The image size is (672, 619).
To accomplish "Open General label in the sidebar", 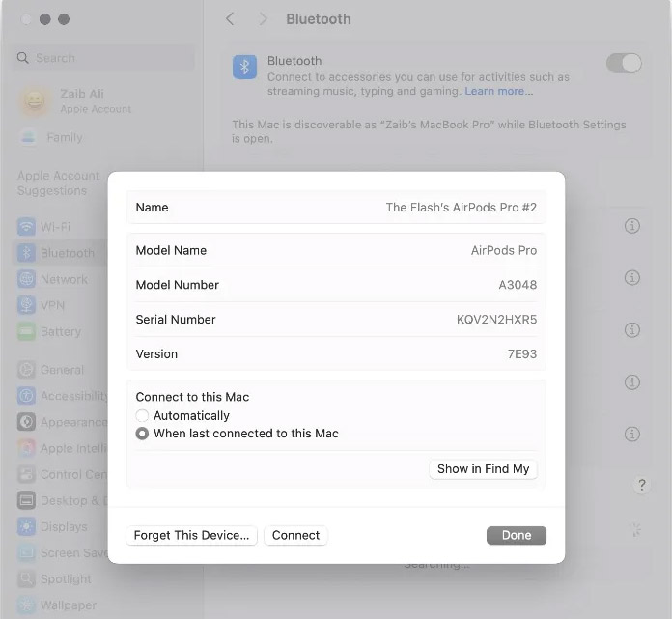I will (62, 370).
